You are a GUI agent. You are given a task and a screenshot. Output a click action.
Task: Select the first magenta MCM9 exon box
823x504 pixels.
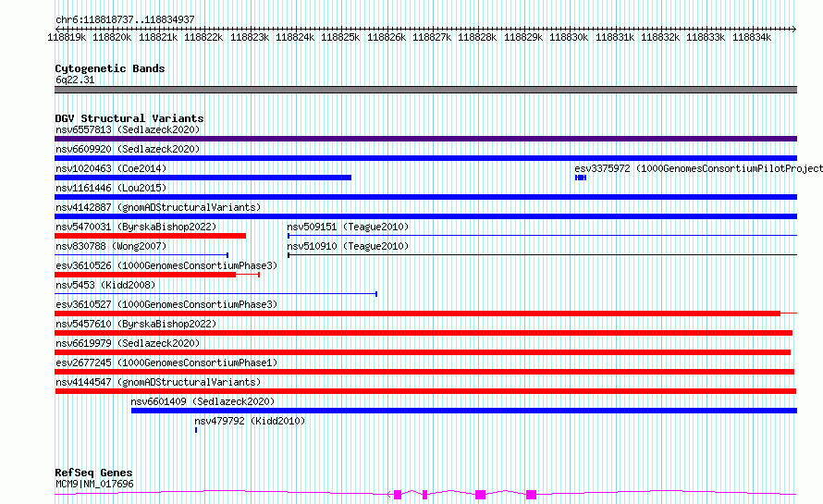tap(398, 495)
